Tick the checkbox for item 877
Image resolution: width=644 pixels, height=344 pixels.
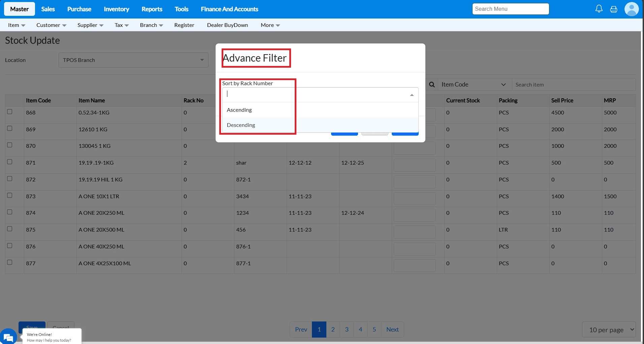coord(10,262)
